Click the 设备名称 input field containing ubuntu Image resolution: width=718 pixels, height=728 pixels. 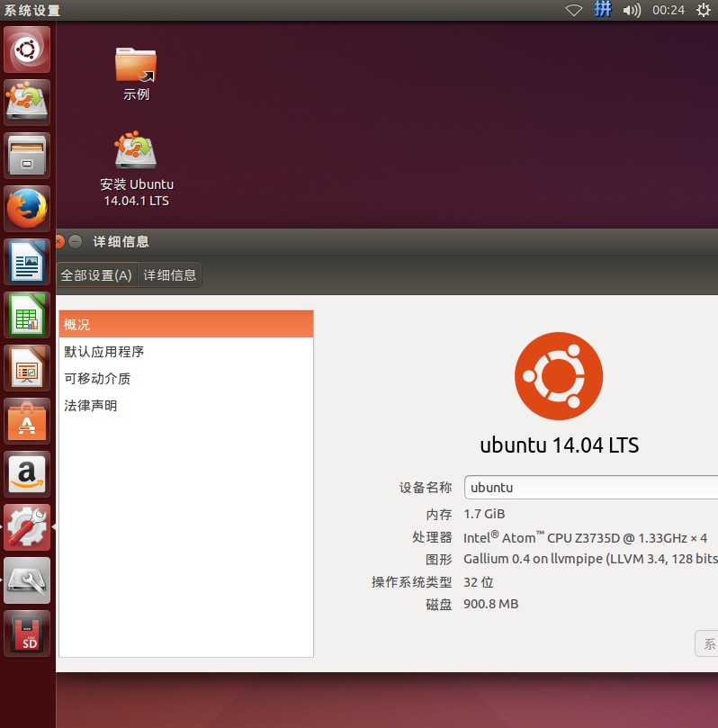591,488
